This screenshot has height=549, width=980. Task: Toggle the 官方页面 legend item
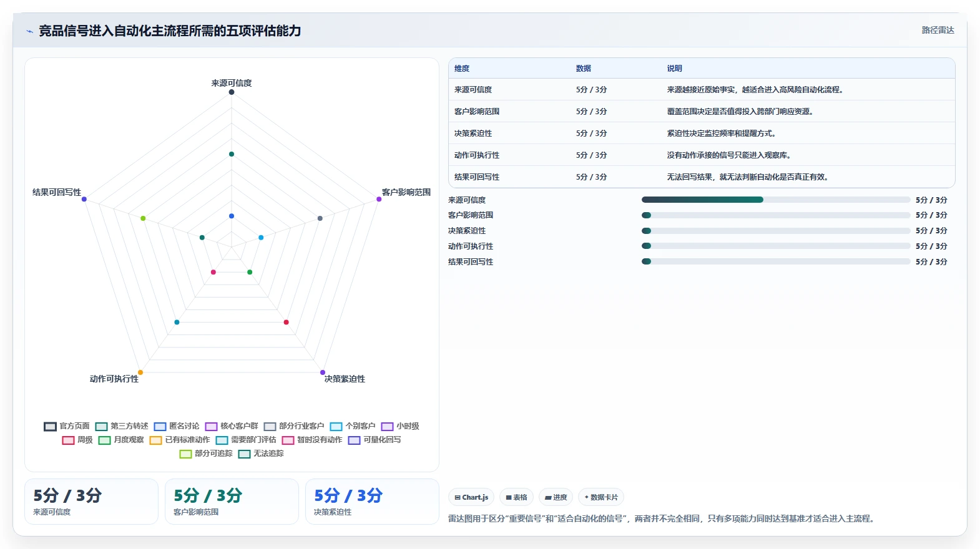coord(67,426)
